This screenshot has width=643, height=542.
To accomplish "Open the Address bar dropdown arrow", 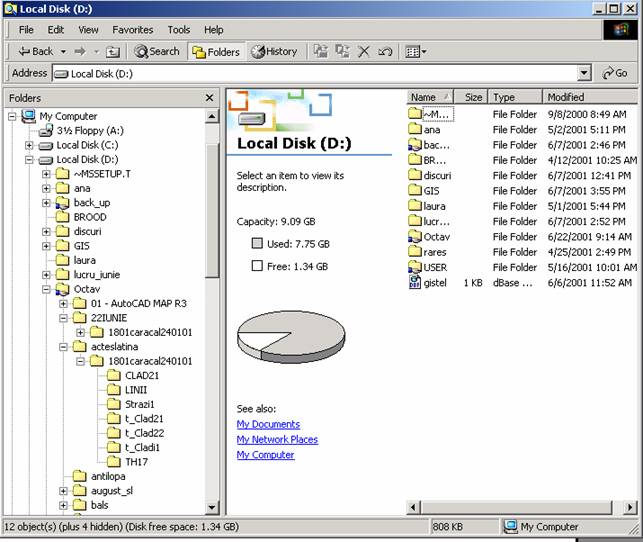I will click(584, 73).
